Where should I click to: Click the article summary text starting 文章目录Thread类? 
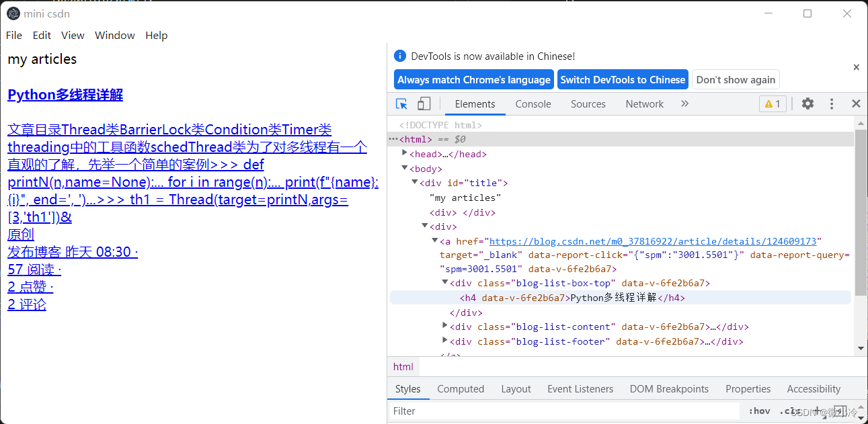(193, 173)
